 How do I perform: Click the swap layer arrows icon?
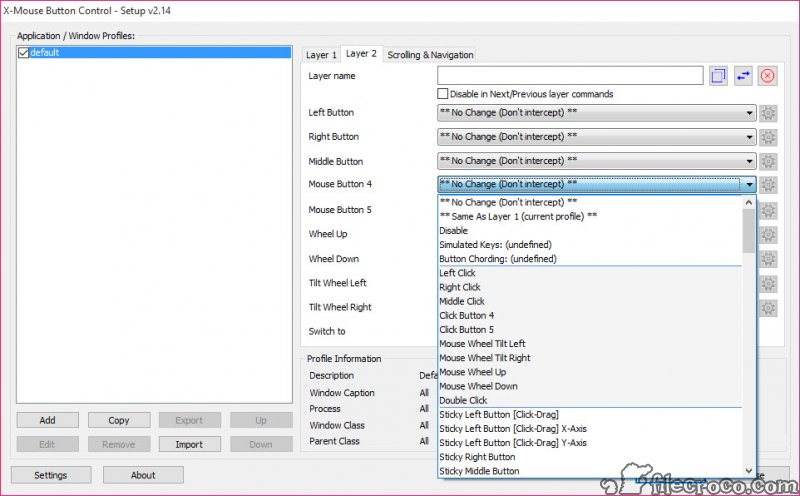coord(743,76)
